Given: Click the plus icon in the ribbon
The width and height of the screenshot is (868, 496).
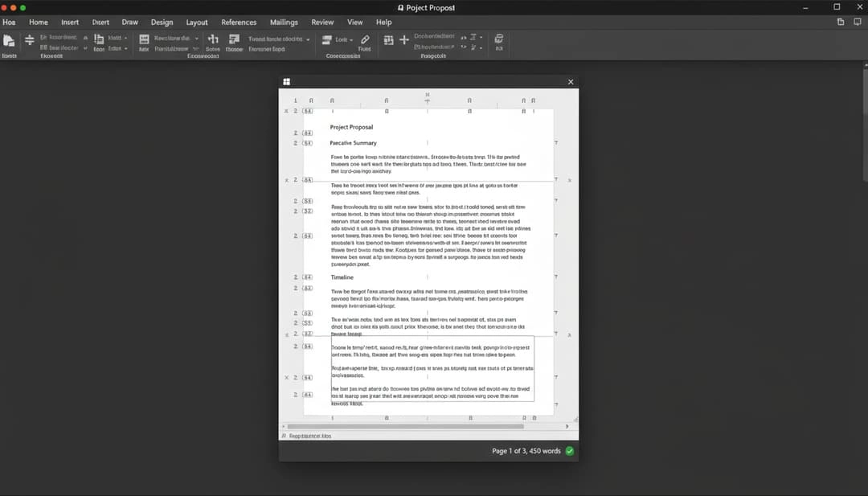Looking at the screenshot, I should click(404, 39).
